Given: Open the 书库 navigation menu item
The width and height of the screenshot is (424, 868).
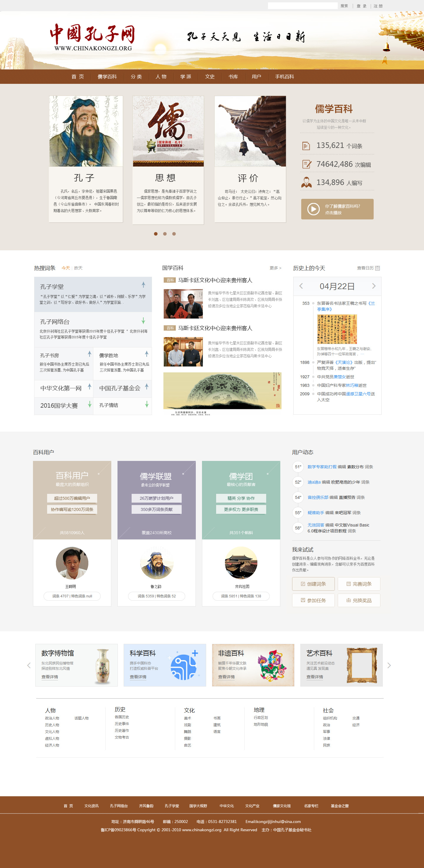Looking at the screenshot, I should tap(233, 77).
